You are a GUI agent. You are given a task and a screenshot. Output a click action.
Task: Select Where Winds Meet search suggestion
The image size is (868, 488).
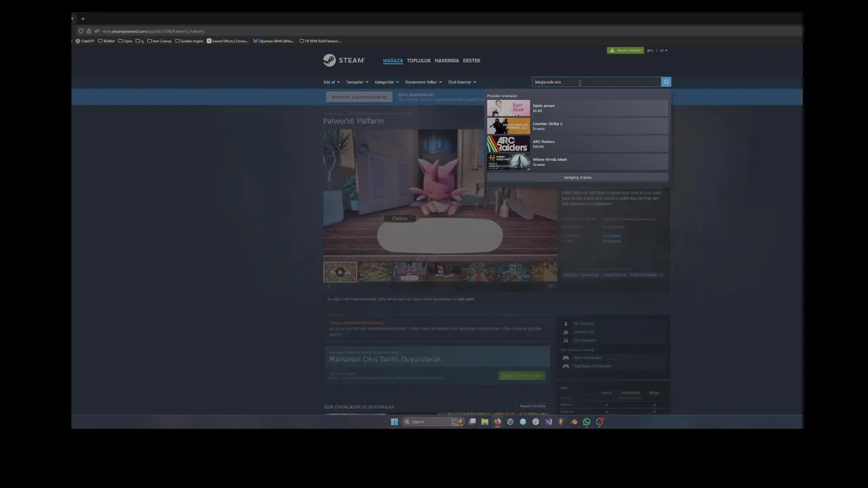tap(577, 161)
